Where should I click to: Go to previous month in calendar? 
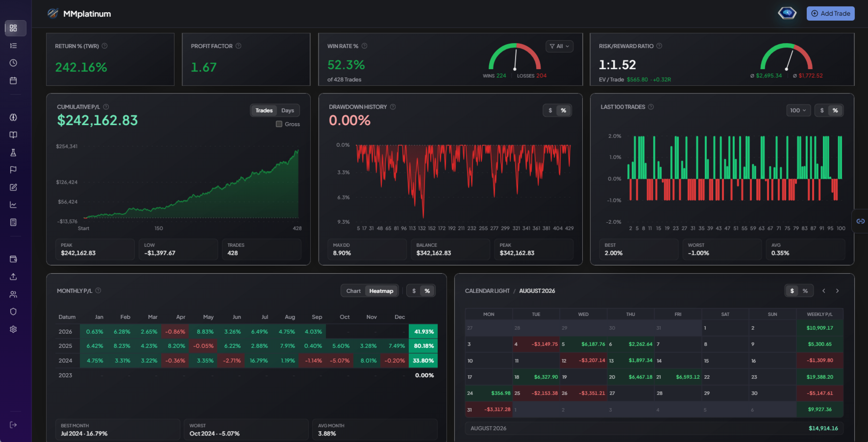[x=824, y=291]
